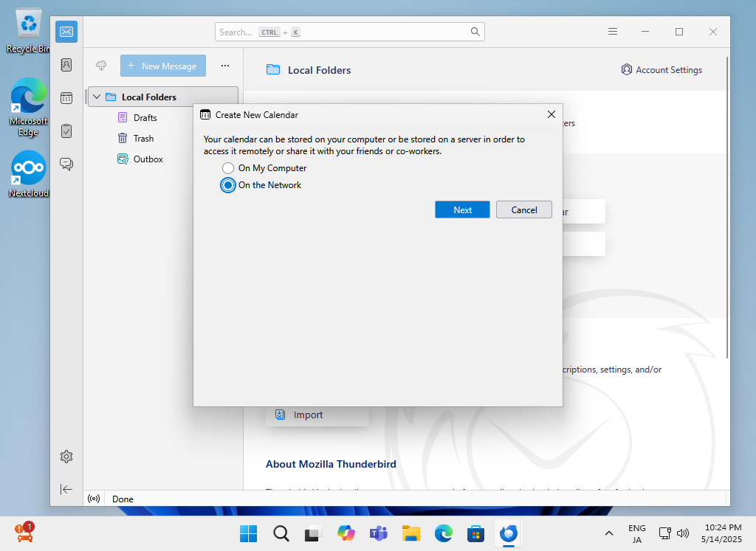Select the On the Network radio button
This screenshot has height=551, width=756.
228,185
